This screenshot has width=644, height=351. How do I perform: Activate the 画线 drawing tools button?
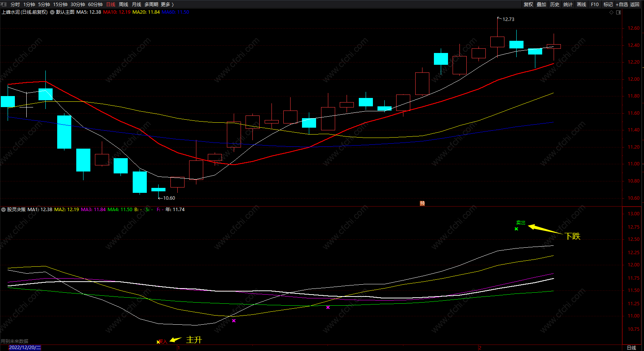tap(581, 5)
